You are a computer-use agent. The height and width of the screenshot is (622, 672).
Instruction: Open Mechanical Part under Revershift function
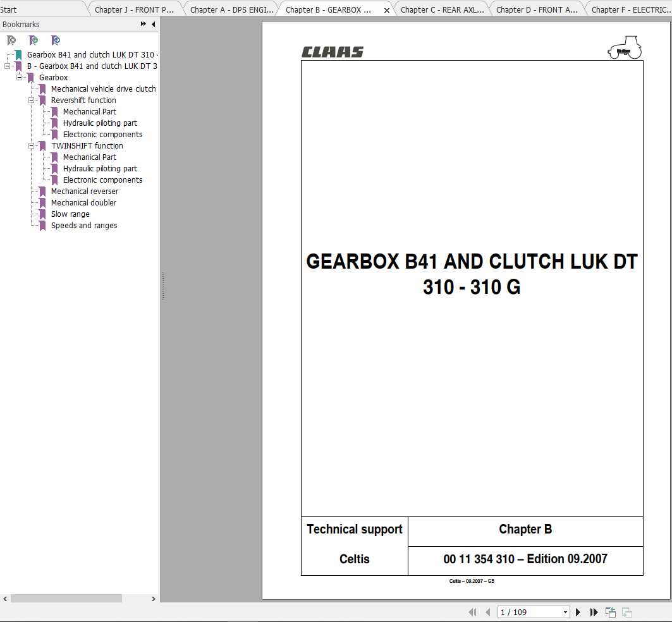[x=90, y=111]
